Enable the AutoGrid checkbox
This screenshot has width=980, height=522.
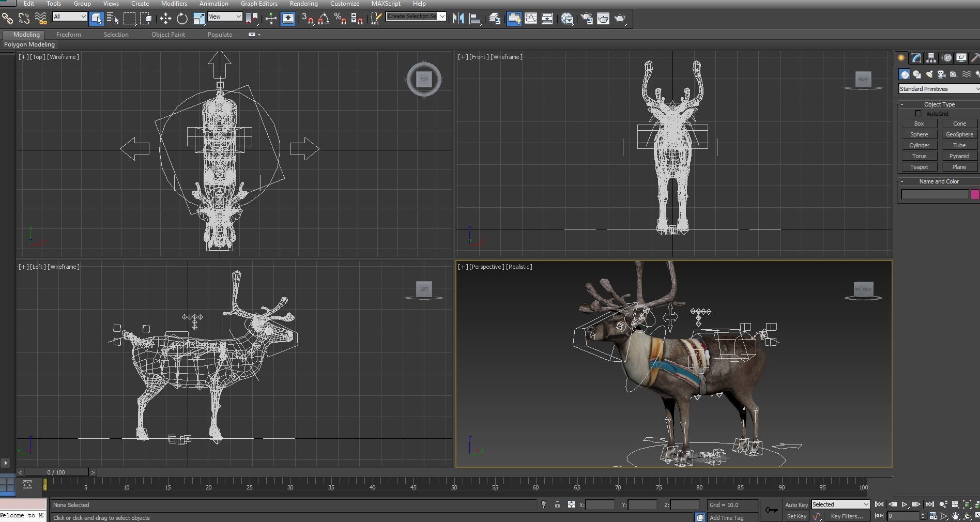(x=918, y=114)
